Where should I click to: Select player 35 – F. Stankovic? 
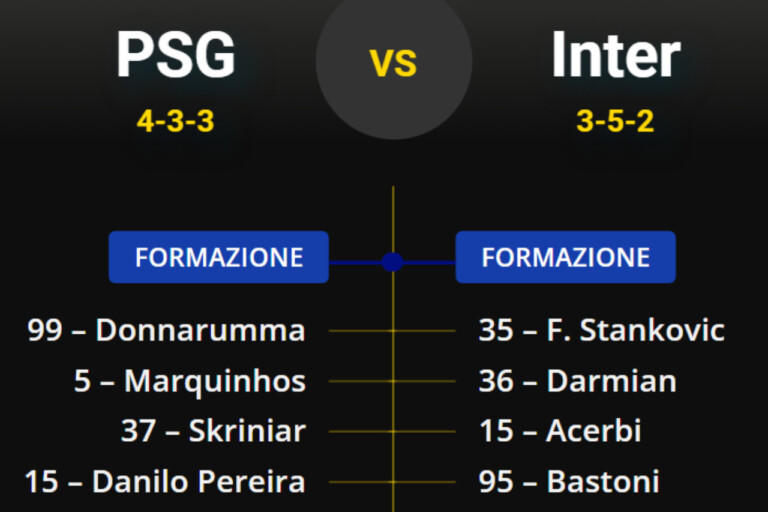[601, 330]
